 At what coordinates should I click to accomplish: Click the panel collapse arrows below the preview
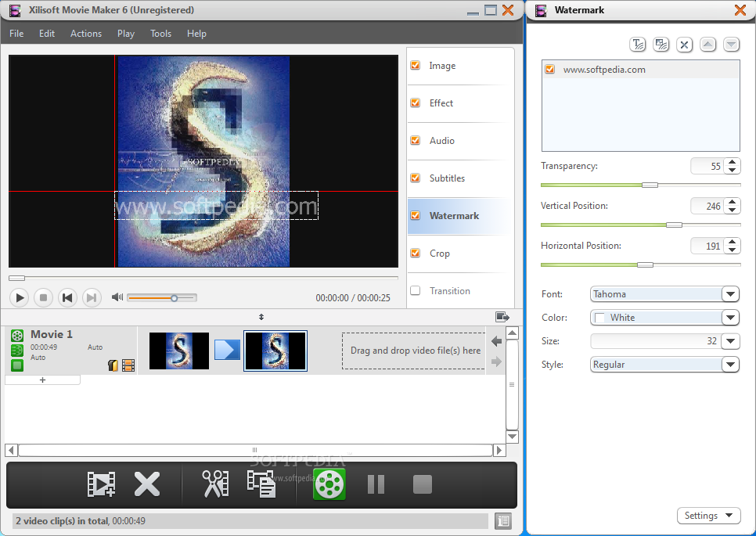pos(261,317)
